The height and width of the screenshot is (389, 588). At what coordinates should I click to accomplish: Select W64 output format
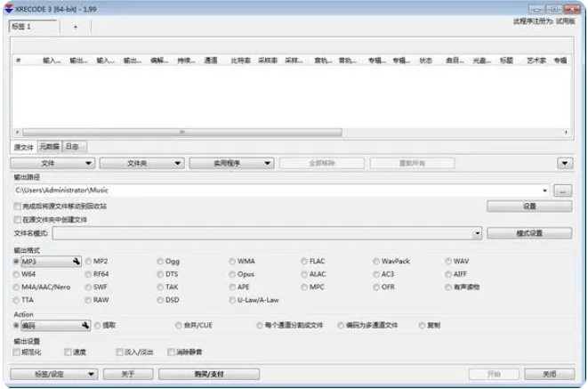click(x=16, y=274)
